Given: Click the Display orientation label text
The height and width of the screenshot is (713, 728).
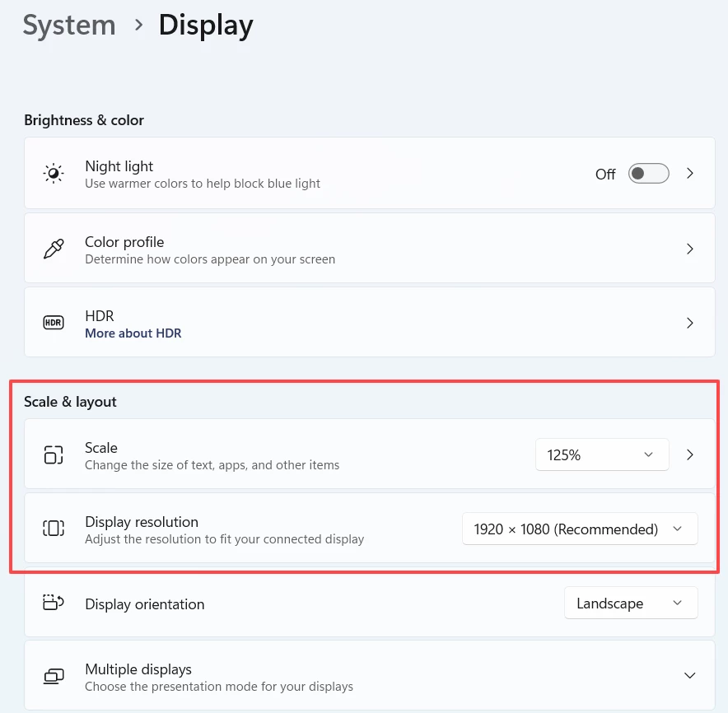Looking at the screenshot, I should 145,604.
